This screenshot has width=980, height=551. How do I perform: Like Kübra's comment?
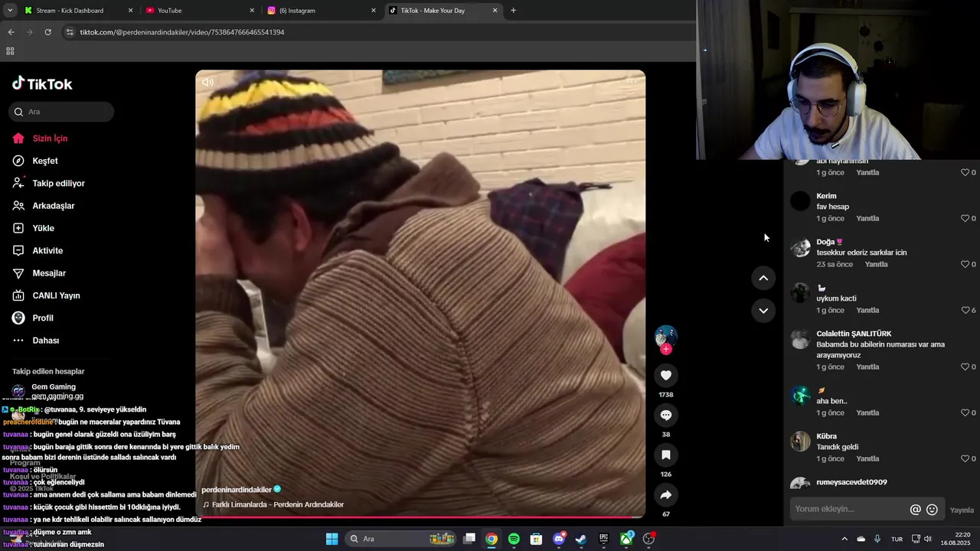coord(965,458)
